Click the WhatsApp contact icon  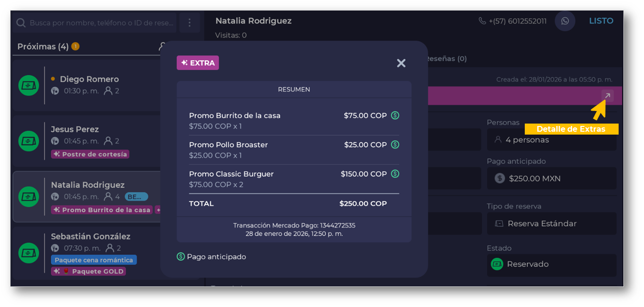[x=565, y=21]
